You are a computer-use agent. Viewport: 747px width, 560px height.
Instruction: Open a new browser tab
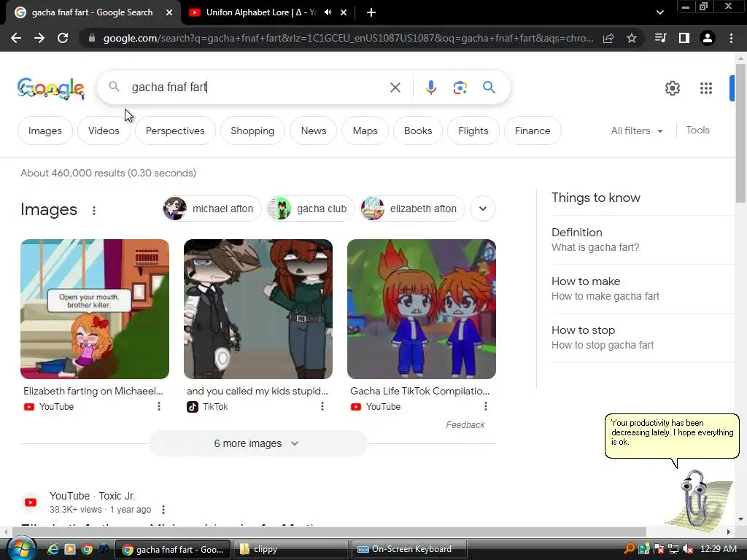[x=371, y=12]
